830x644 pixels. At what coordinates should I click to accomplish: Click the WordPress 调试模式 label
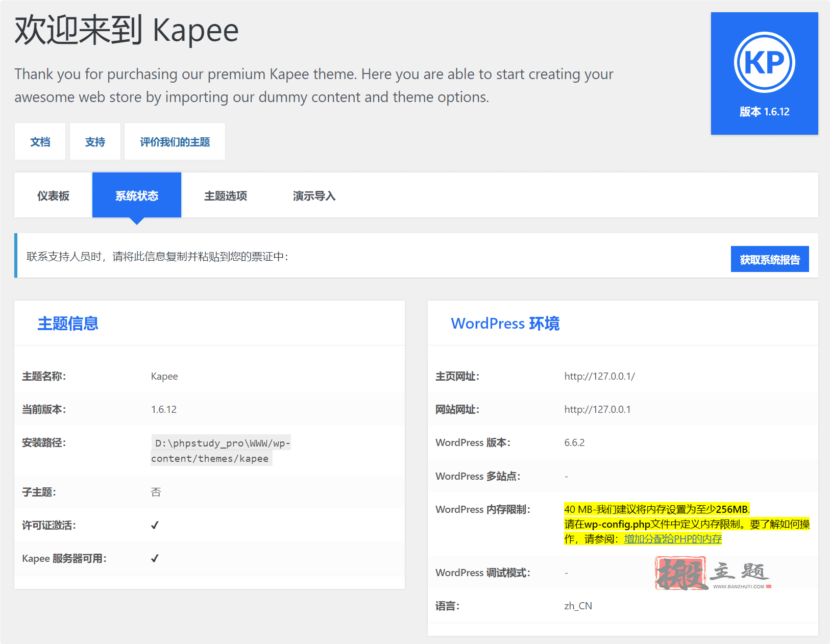(483, 573)
